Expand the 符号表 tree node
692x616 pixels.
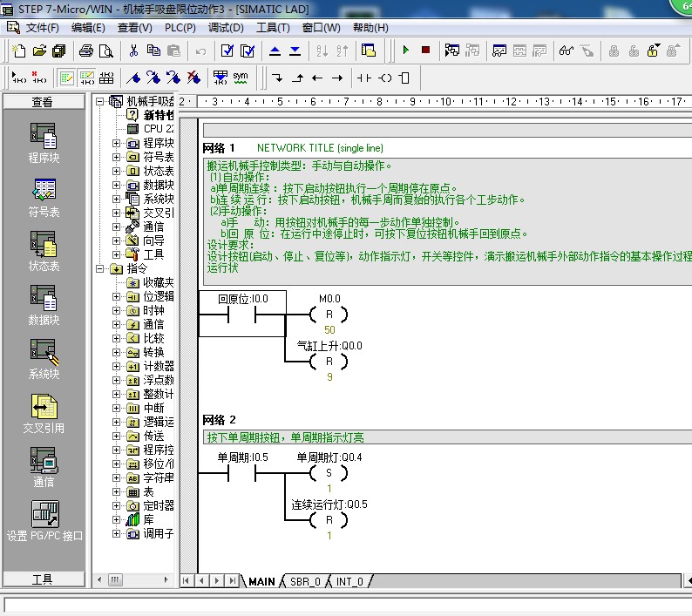click(116, 157)
